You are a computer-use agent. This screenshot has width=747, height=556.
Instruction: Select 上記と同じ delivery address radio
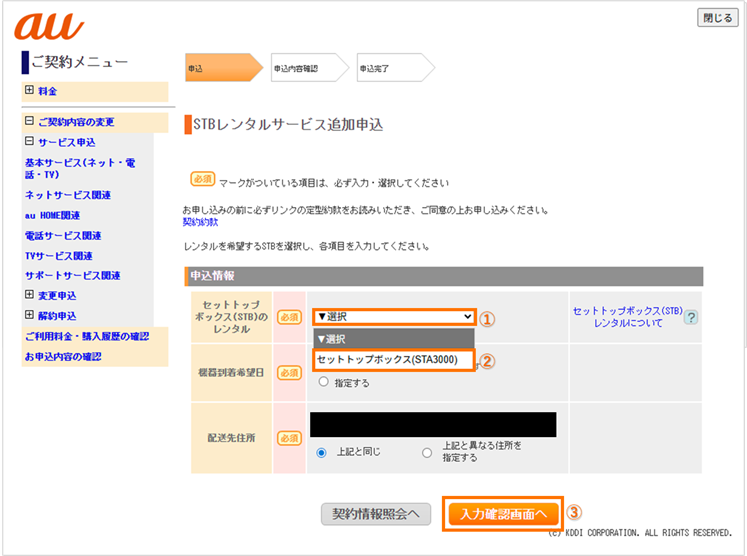[x=322, y=452]
